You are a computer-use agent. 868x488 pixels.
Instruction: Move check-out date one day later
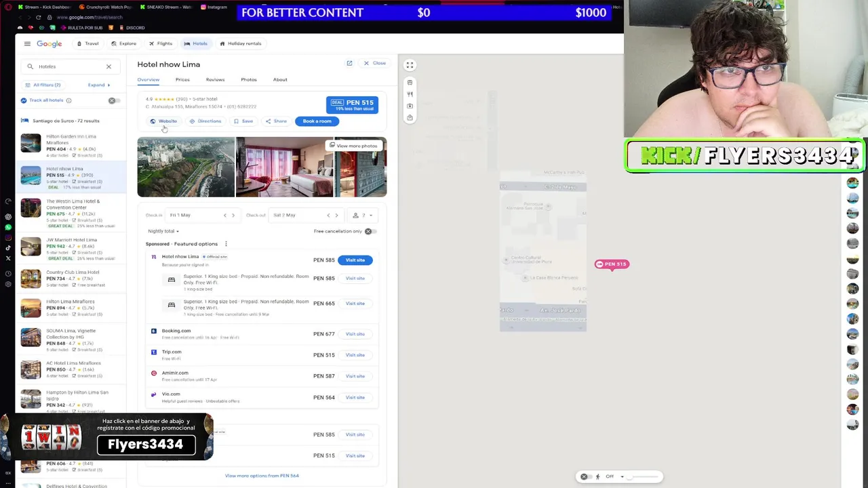[336, 216]
